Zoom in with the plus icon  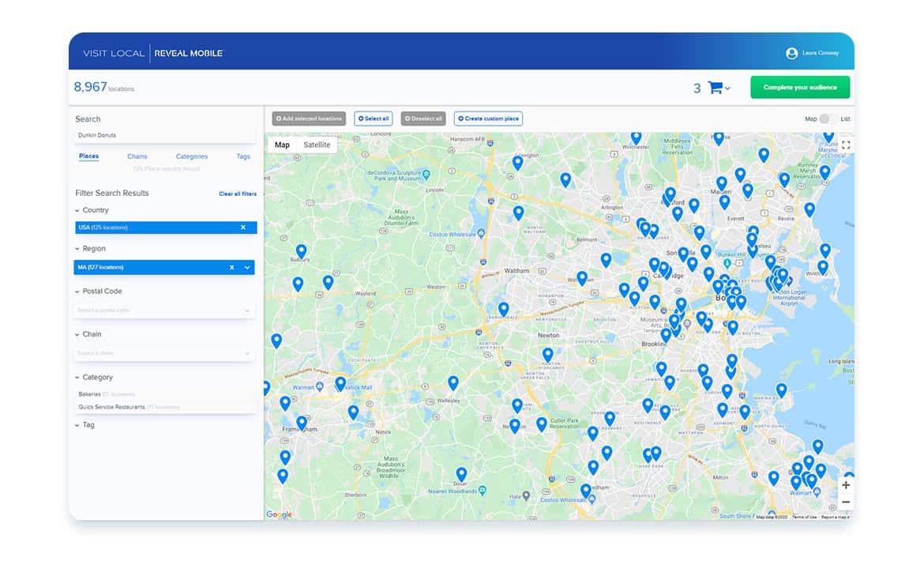846,485
